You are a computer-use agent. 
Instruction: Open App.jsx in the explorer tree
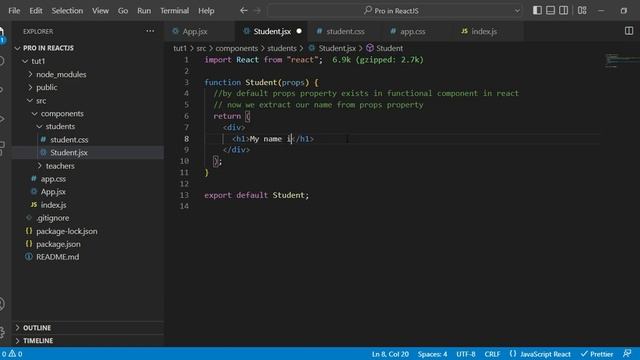88,192
